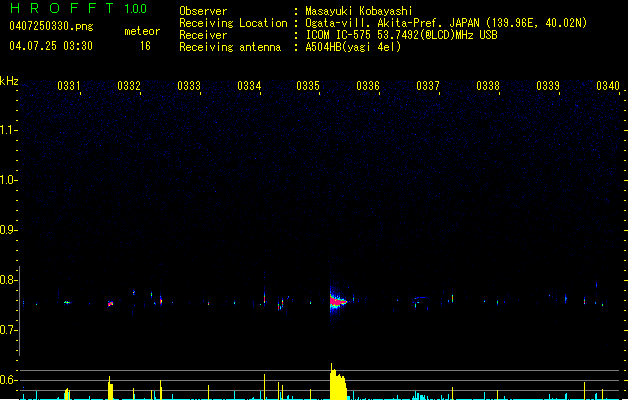Click the large red meteor echo after 0335

(337, 301)
